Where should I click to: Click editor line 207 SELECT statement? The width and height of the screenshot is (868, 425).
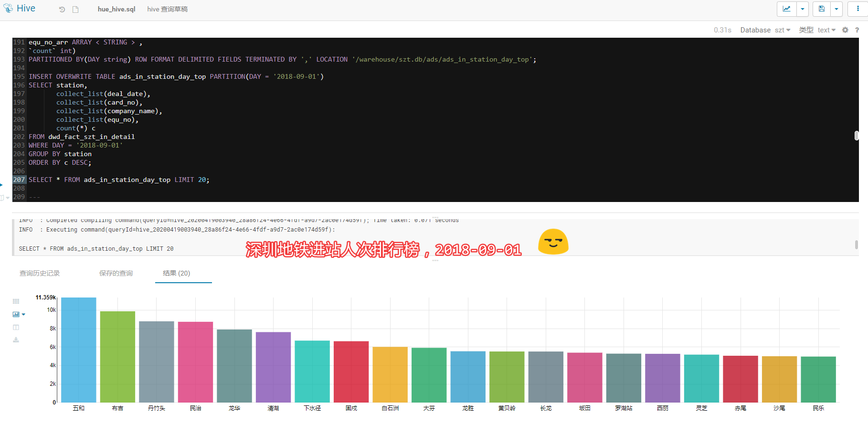pyautogui.click(x=119, y=180)
